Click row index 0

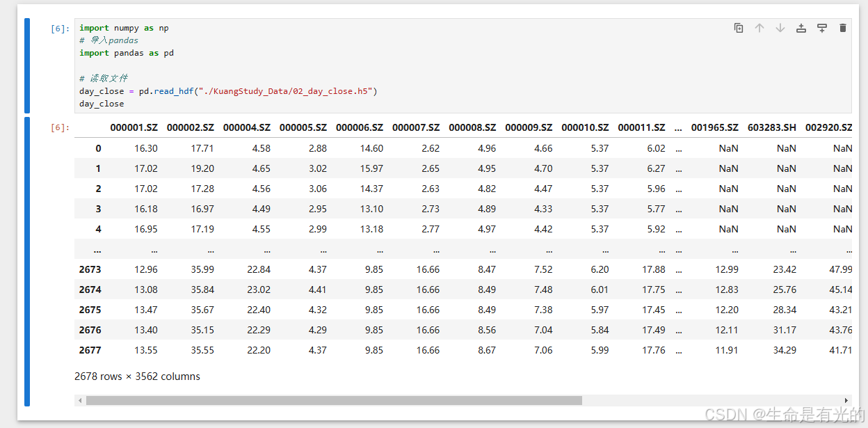pos(98,148)
